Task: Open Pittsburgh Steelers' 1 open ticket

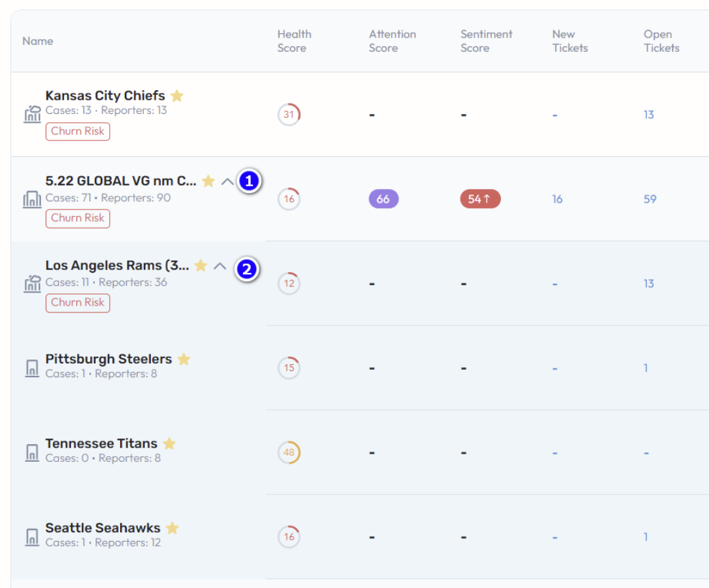Action: [646, 368]
